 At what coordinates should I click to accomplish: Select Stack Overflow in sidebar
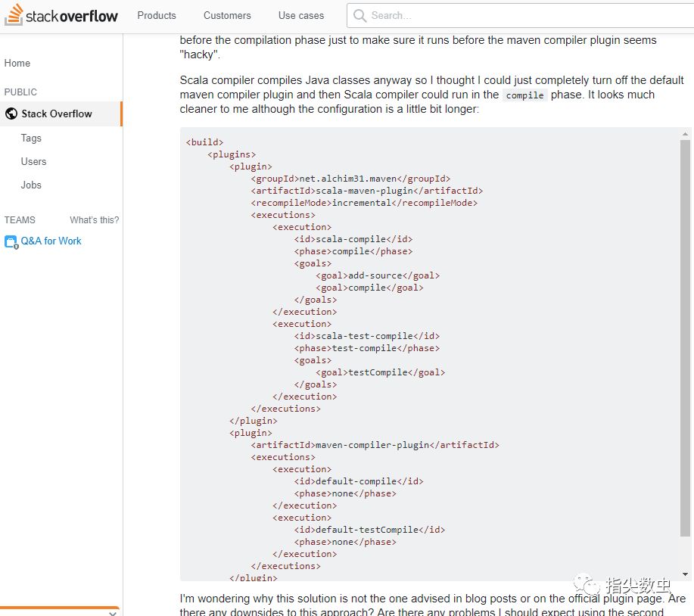61,114
